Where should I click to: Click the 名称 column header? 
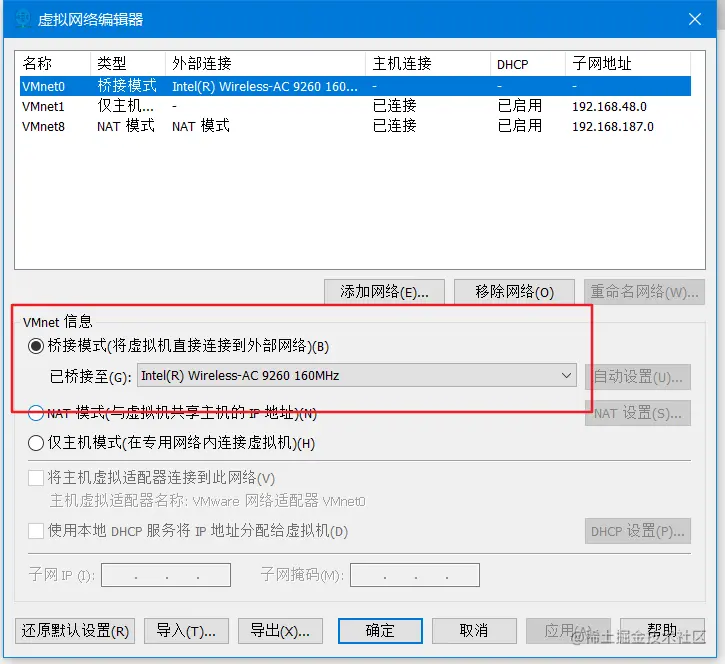tap(53, 63)
